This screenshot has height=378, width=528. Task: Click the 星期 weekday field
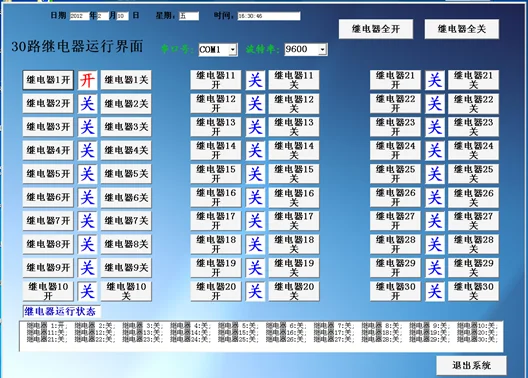pyautogui.click(x=189, y=16)
